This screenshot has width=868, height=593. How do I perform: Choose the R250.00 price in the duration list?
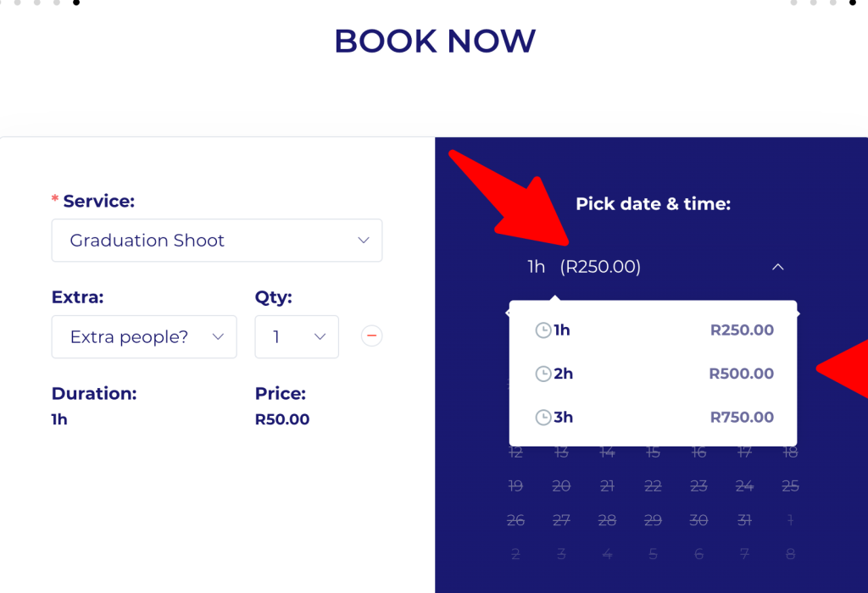click(x=742, y=330)
